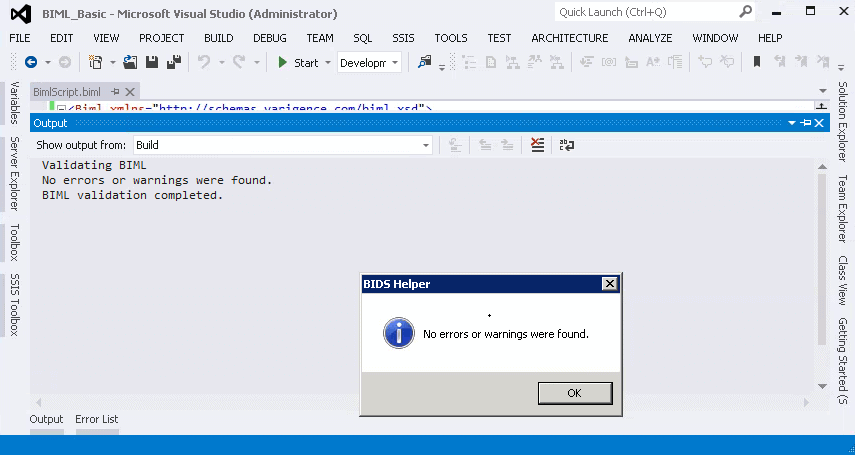This screenshot has width=855, height=455.
Task: Click the bookmark toggle icon in the toolbar
Action: click(x=757, y=62)
